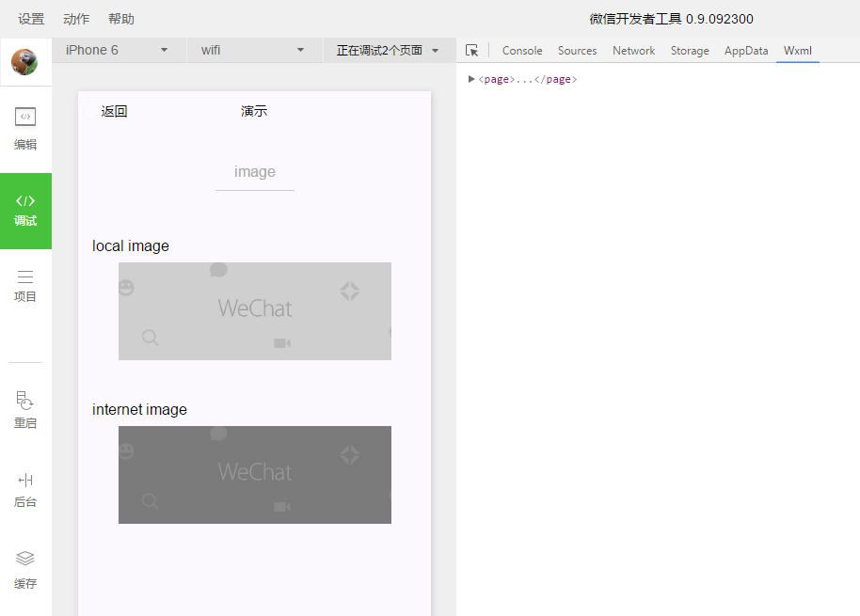Screen dimensions: 860x616
Task: Click the internet WeChat image
Action: [x=255, y=475]
